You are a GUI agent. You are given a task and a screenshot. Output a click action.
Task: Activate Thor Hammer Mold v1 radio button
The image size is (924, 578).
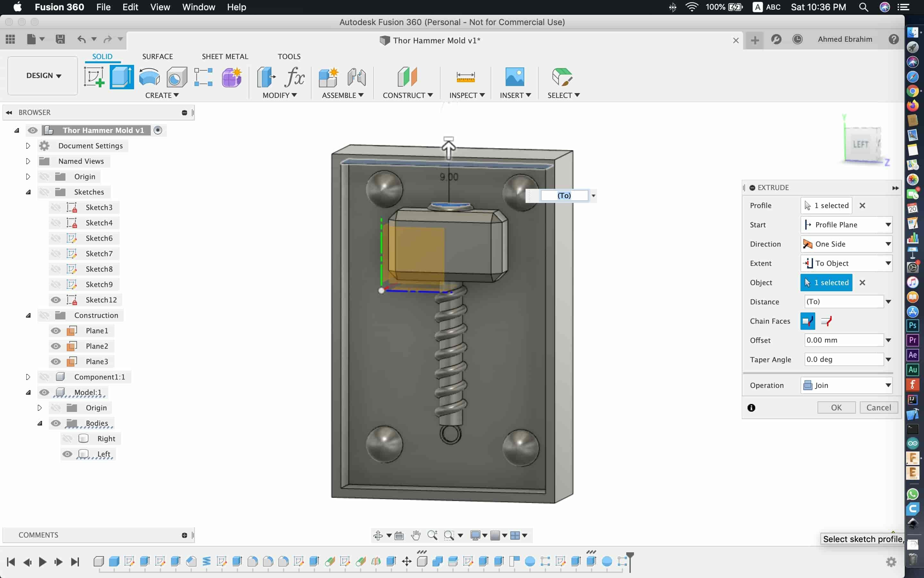[x=158, y=130]
